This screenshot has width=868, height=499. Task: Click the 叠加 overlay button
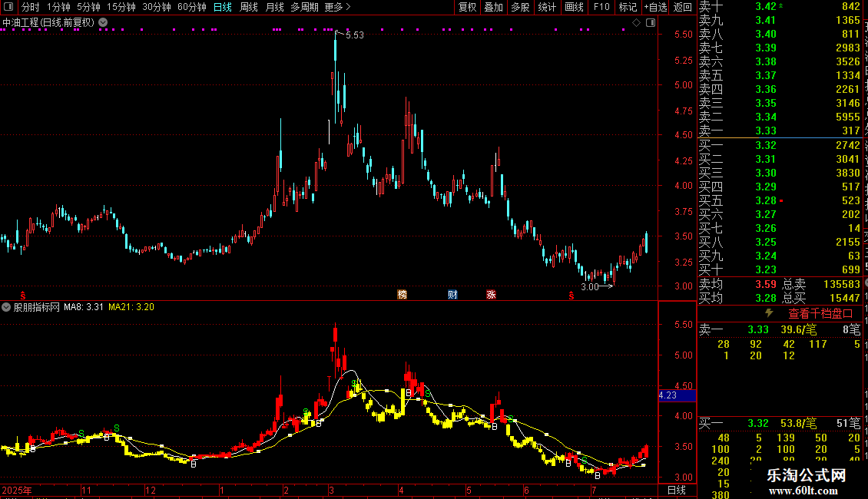point(493,7)
